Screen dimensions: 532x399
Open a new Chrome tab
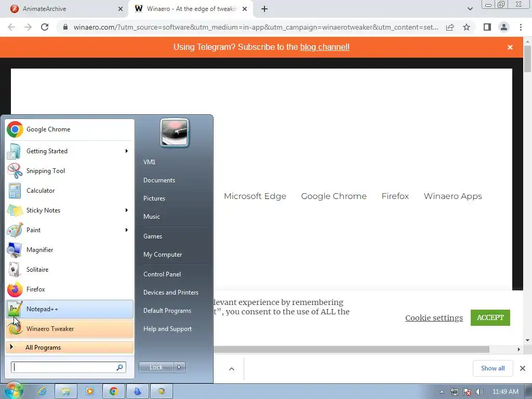pyautogui.click(x=264, y=9)
